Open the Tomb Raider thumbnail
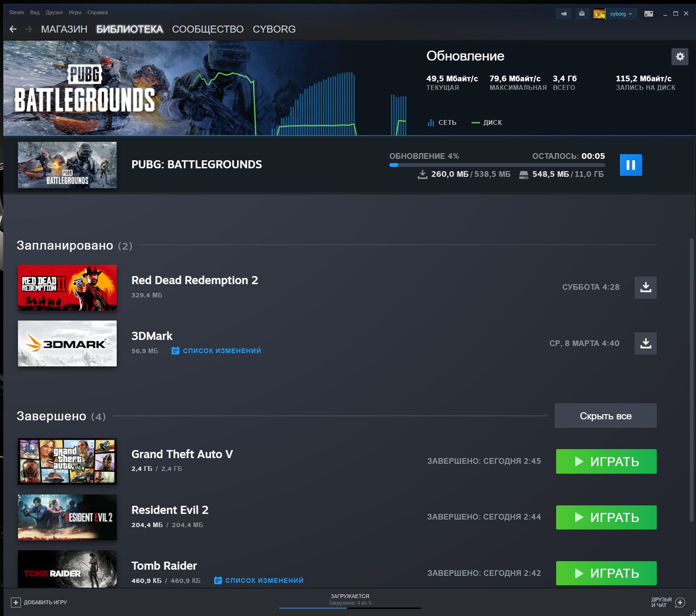Image resolution: width=696 pixels, height=616 pixels. 67,569
